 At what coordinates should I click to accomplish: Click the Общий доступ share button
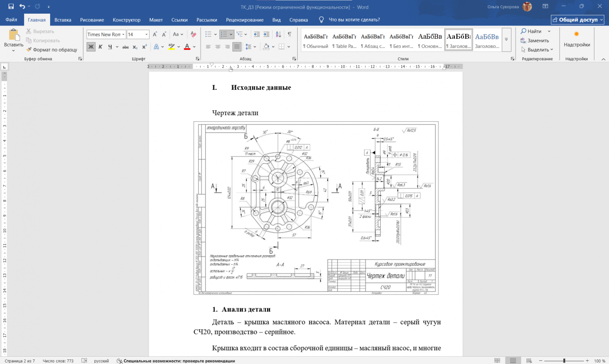578,20
